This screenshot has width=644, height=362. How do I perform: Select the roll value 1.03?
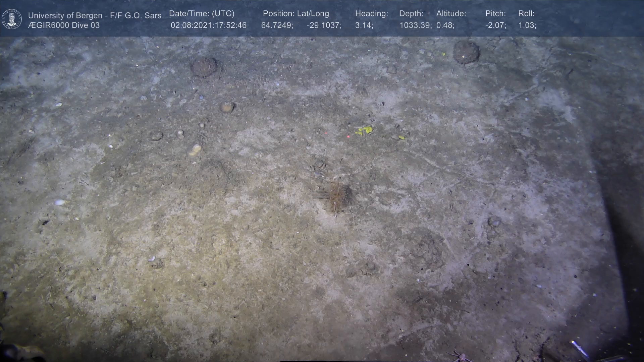pos(527,25)
